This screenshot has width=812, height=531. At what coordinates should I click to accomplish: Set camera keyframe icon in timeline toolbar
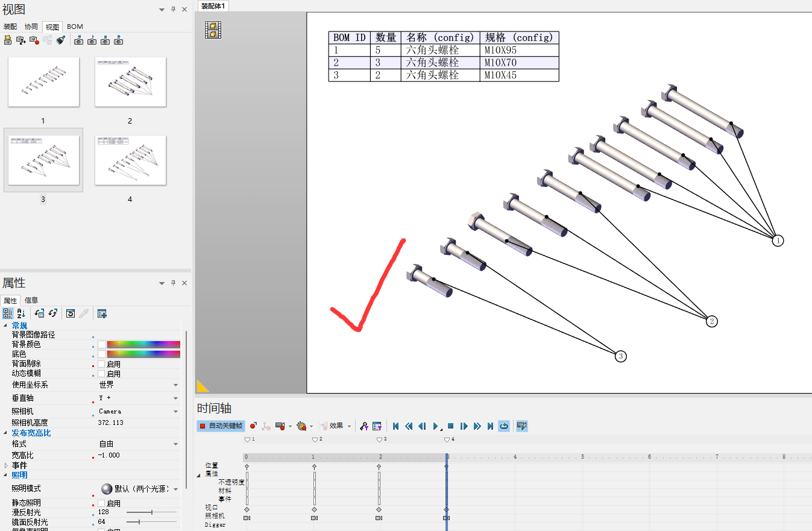click(280, 426)
